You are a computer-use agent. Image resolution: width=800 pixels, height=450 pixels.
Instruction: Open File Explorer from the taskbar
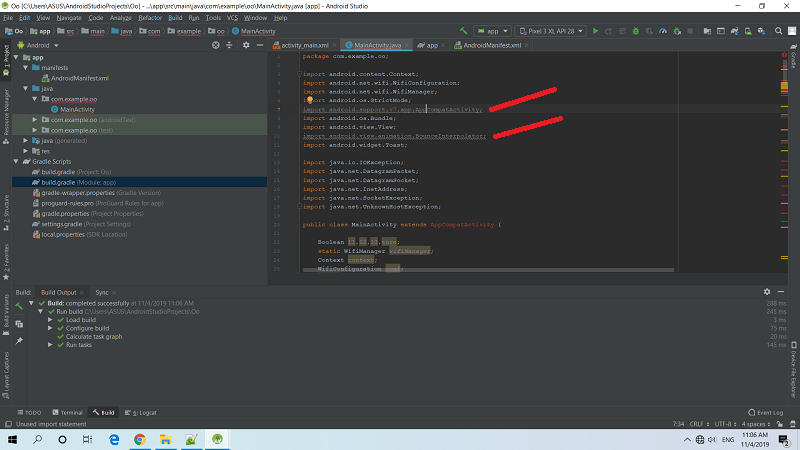165,439
